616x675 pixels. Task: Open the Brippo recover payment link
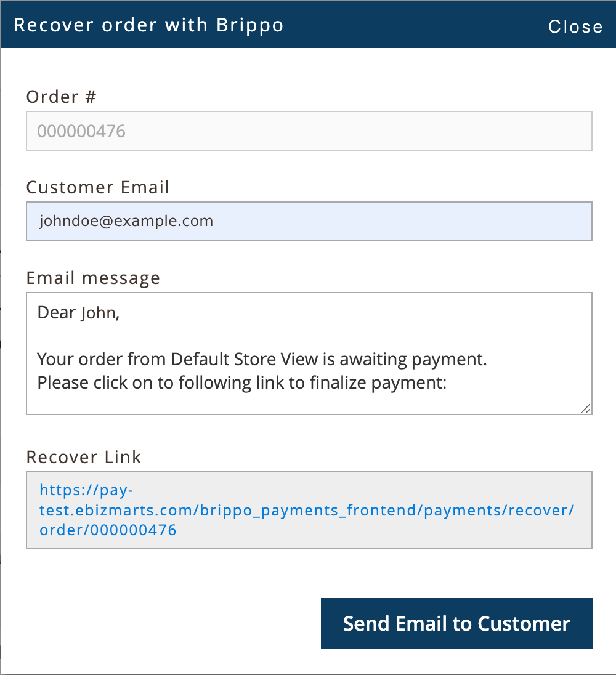307,510
